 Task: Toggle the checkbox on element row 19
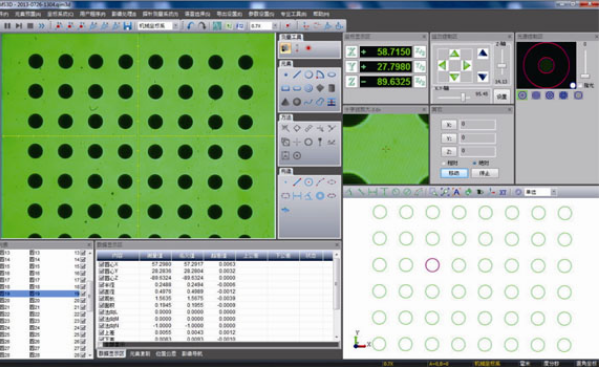pos(83,294)
